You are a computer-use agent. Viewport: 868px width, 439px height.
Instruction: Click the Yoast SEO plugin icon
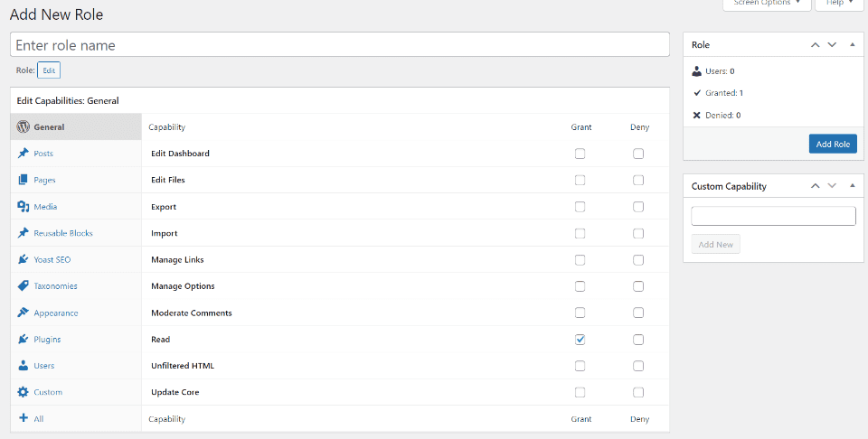click(24, 259)
